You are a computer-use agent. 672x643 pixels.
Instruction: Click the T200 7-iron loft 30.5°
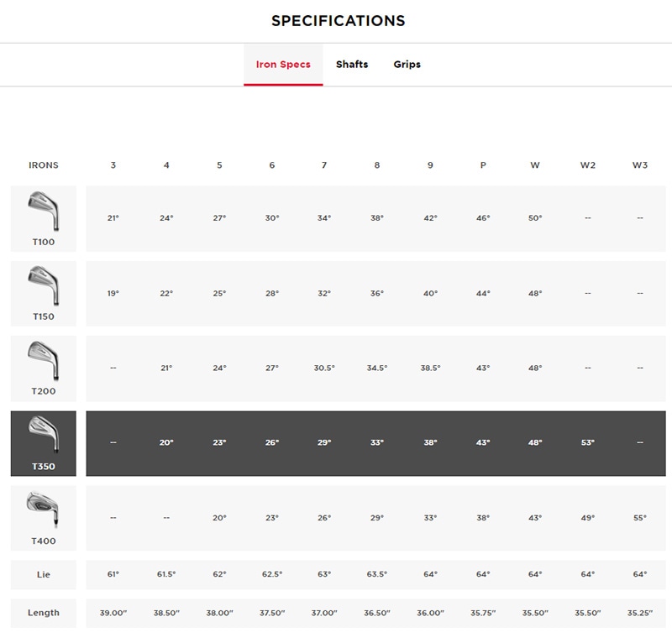coord(324,368)
